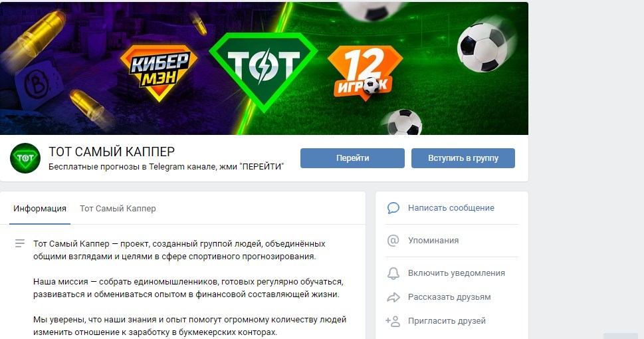Click the group's round green avatar
Screen dimensions: 644x339
(x=25, y=158)
